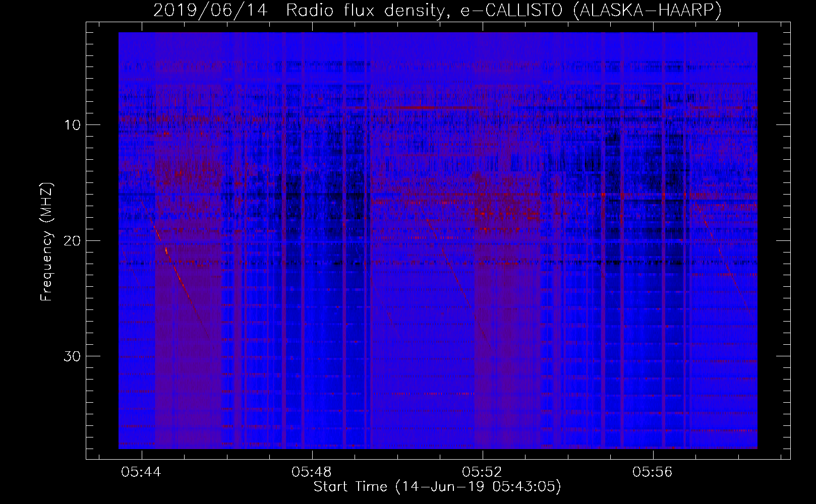
Task: Click the 'Start Time (14-Jun-19 05:43:05)' axis label
Action: 437,486
